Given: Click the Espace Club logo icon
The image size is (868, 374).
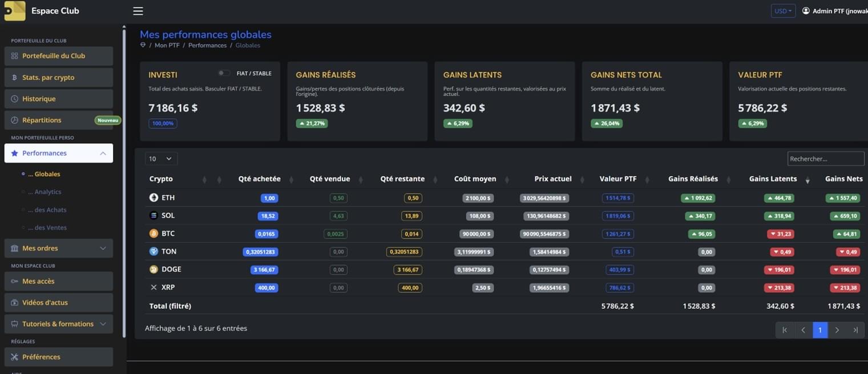Looking at the screenshot, I should pos(15,11).
